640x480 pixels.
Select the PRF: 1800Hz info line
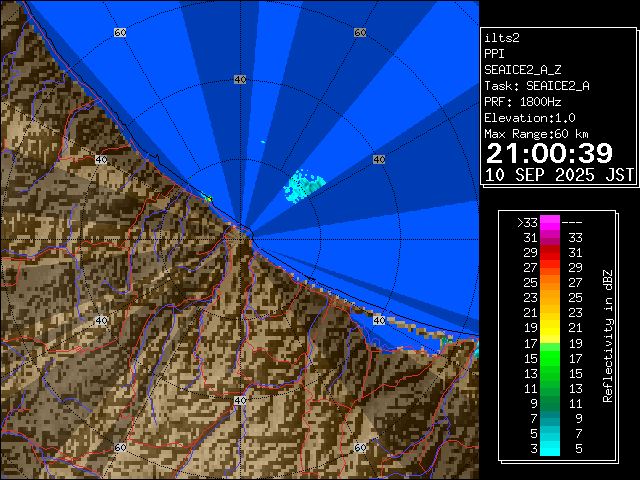(522, 101)
